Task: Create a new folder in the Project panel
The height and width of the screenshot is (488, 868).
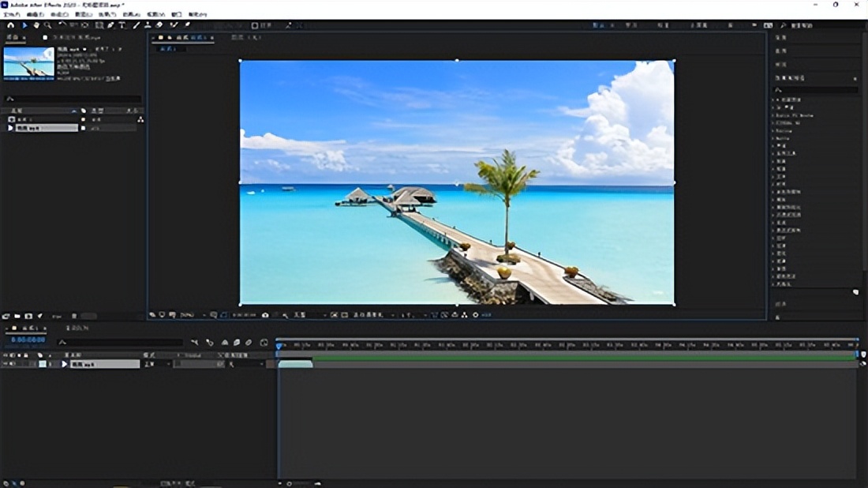Action: pos(17,317)
